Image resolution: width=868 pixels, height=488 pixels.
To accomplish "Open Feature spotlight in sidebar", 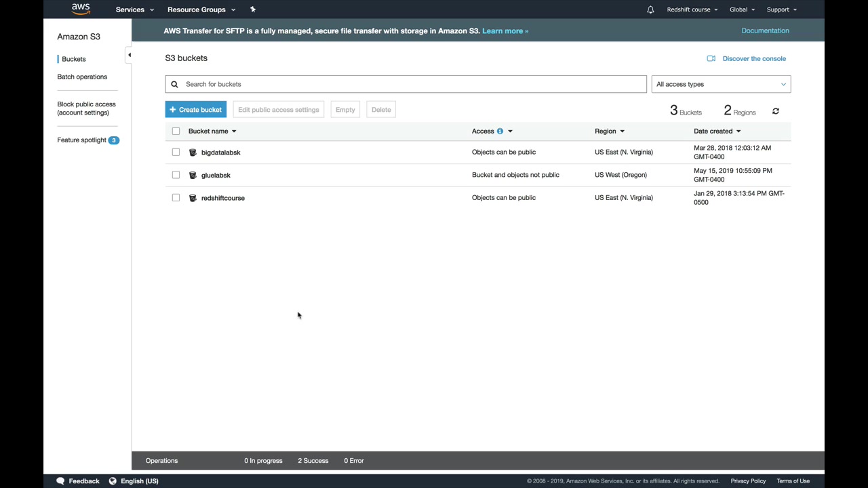I will (82, 140).
